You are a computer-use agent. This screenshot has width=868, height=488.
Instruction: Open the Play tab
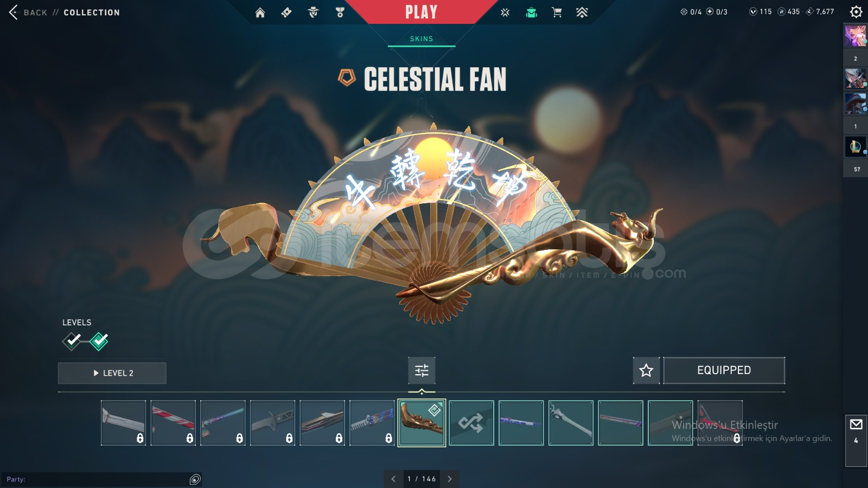pos(422,12)
